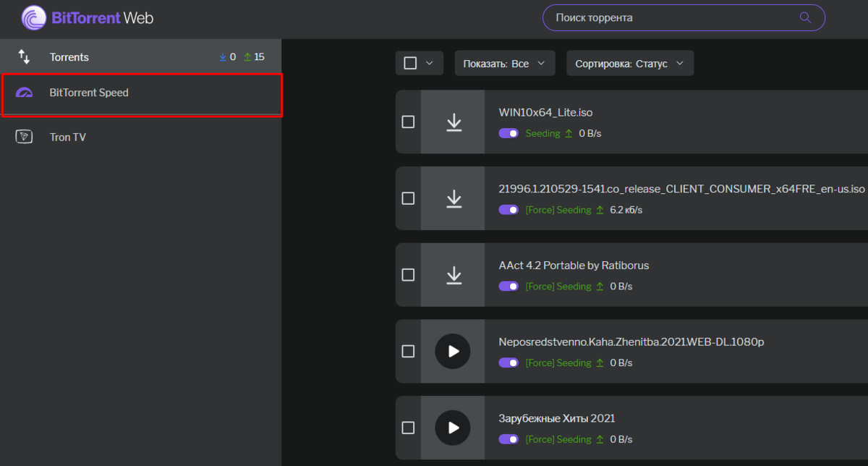Click download icon for WIN10x64_Lite.iso
Screen dimensions: 868x466
454,122
